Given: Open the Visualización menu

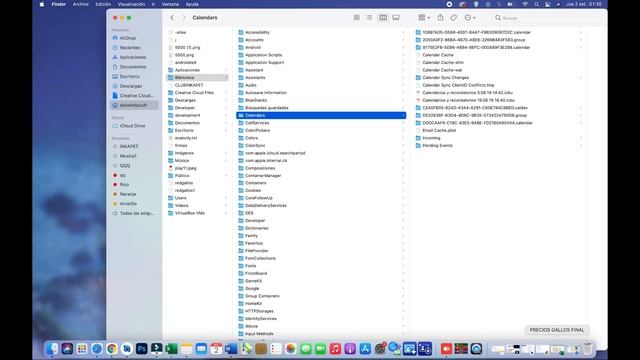Looking at the screenshot, I should coord(131,4).
